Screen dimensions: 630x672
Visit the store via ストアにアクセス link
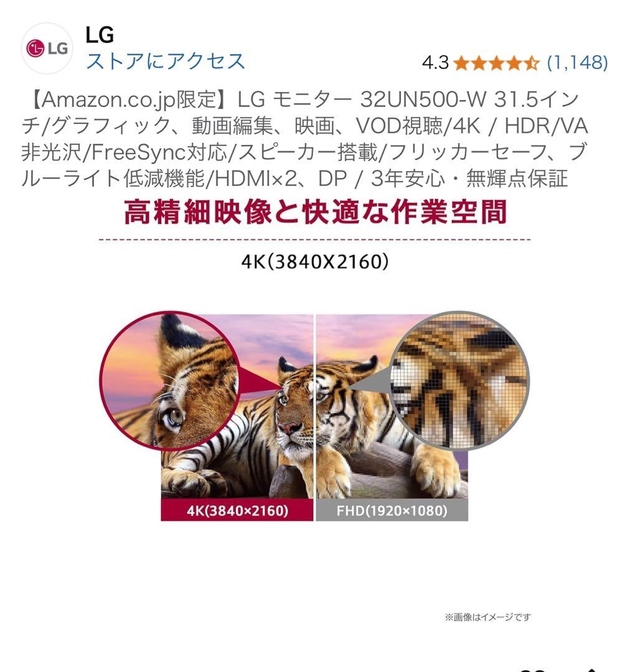pyautogui.click(x=166, y=61)
